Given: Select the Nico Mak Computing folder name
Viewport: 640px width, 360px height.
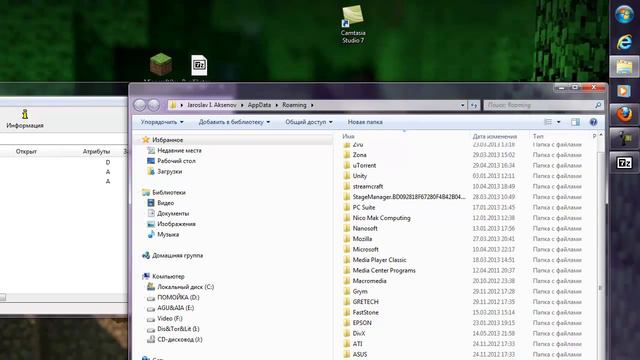Looking at the screenshot, I should coord(381,218).
